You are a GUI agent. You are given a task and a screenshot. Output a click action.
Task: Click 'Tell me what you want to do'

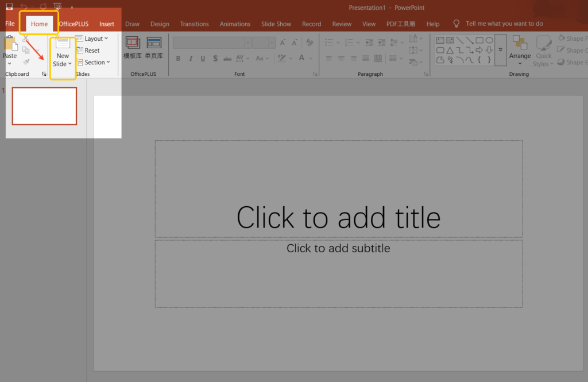coord(504,24)
